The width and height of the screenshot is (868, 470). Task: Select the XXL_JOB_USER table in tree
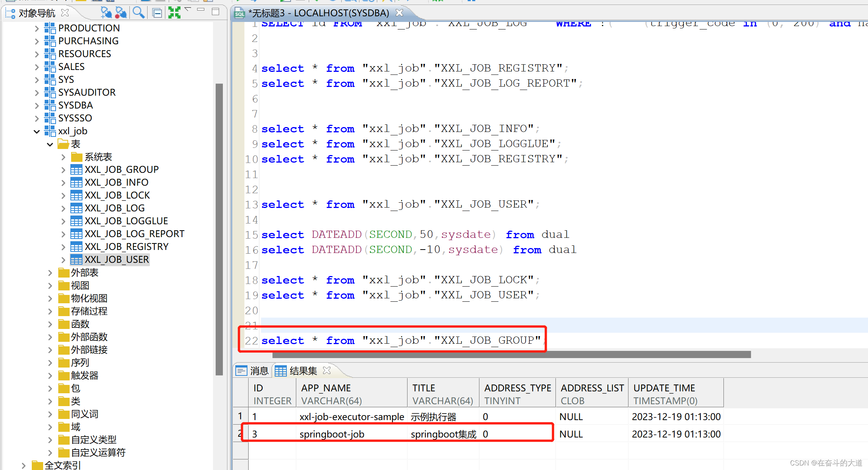(x=117, y=260)
